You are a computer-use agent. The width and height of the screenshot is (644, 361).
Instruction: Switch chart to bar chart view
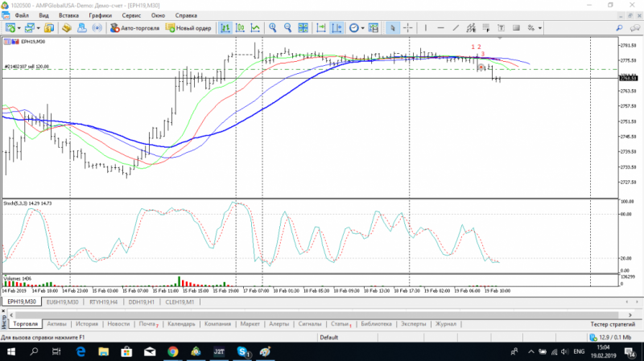[x=226, y=28]
